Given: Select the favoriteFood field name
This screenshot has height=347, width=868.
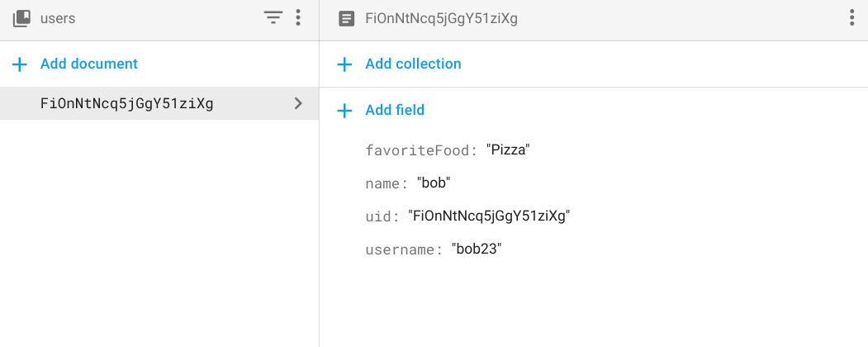Looking at the screenshot, I should (x=420, y=150).
